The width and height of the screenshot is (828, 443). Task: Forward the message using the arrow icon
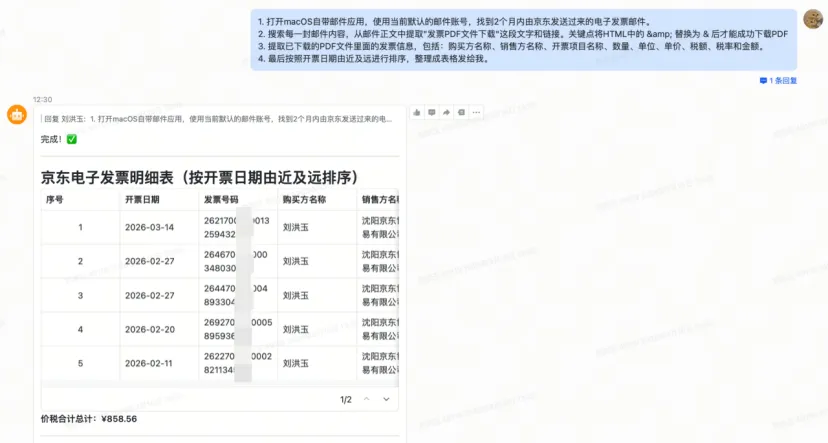coord(446,112)
